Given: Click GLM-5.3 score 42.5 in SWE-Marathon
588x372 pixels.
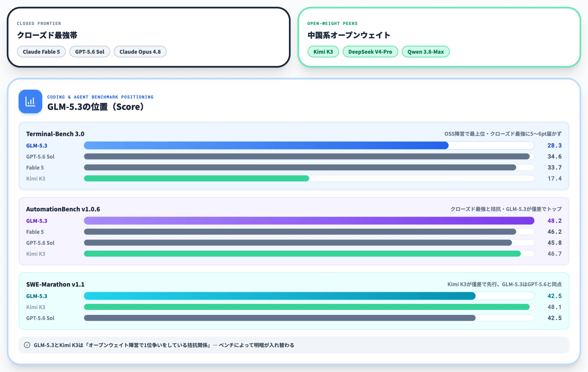Looking at the screenshot, I should click(555, 296).
